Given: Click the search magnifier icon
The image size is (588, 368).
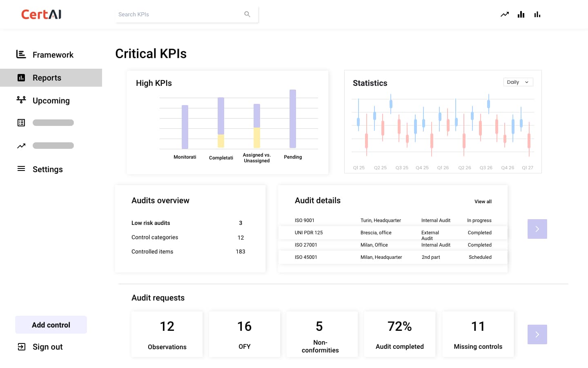Looking at the screenshot, I should click(x=247, y=14).
